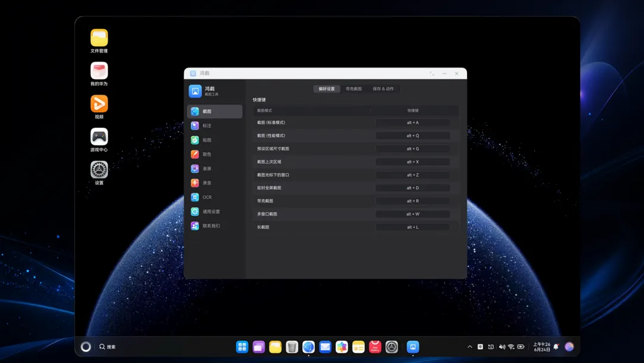Click the battery tray icon

521,347
